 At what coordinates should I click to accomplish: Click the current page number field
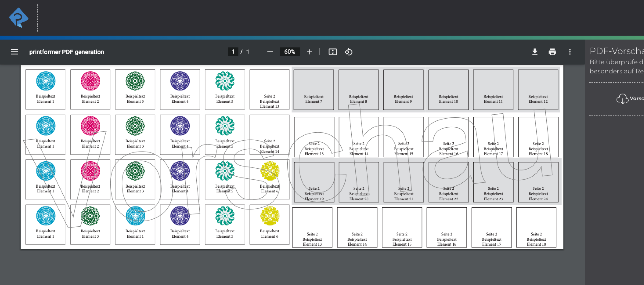tap(233, 52)
